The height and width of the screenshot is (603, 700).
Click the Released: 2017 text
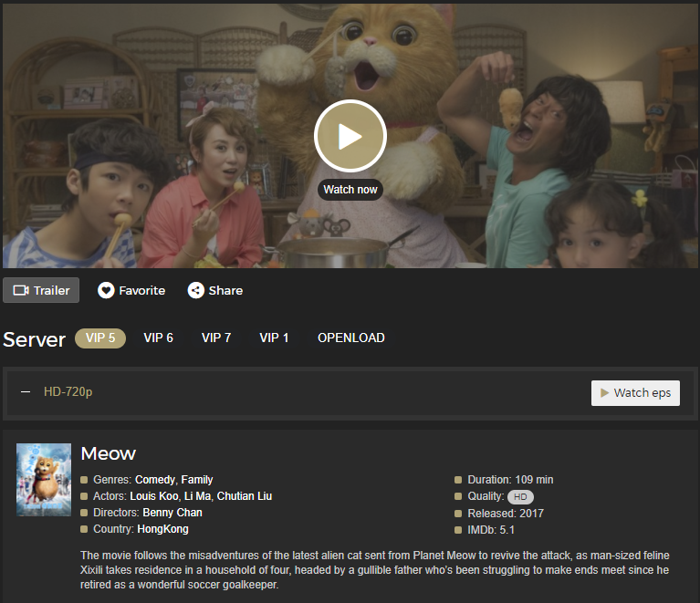(x=506, y=514)
